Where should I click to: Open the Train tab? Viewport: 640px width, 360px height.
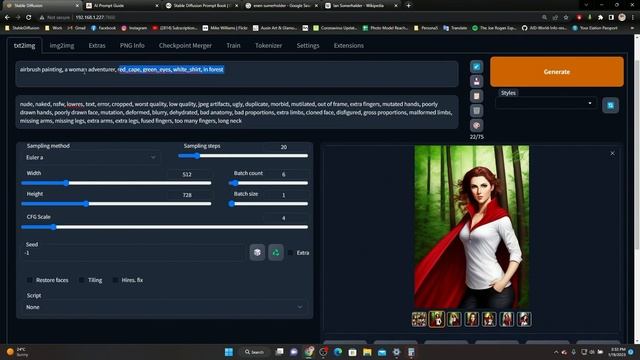[x=233, y=45]
